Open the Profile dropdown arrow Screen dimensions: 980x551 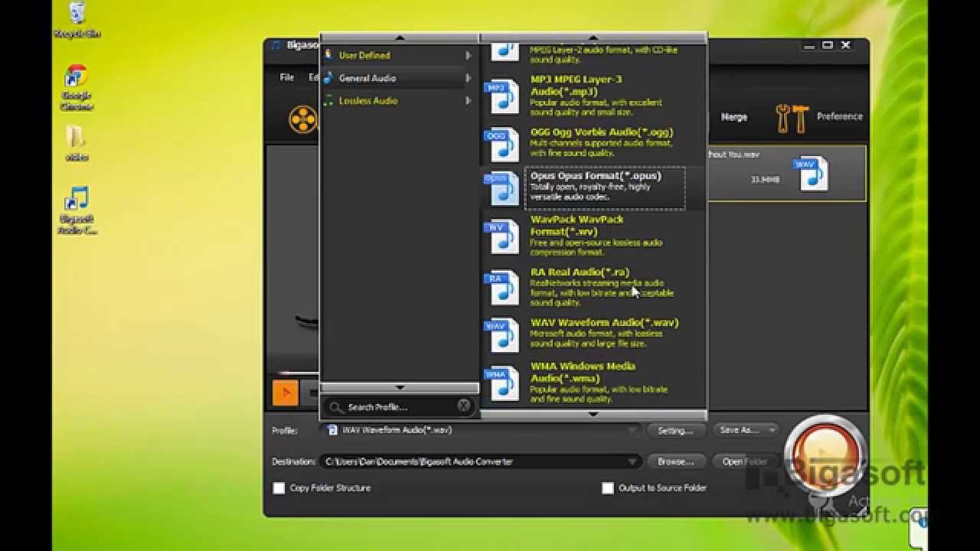(x=632, y=431)
